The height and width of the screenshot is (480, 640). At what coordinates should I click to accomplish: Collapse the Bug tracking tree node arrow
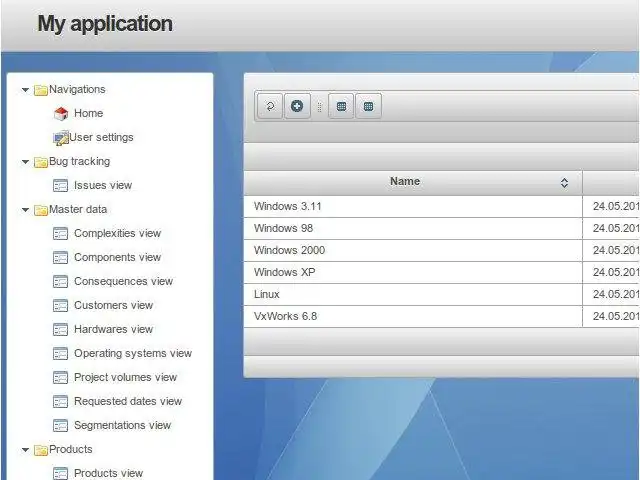pyautogui.click(x=25, y=162)
